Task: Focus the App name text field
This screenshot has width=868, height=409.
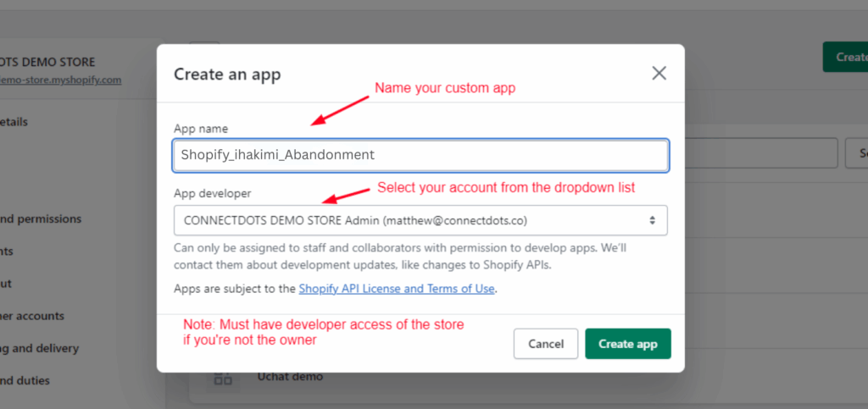Action: [x=420, y=156]
